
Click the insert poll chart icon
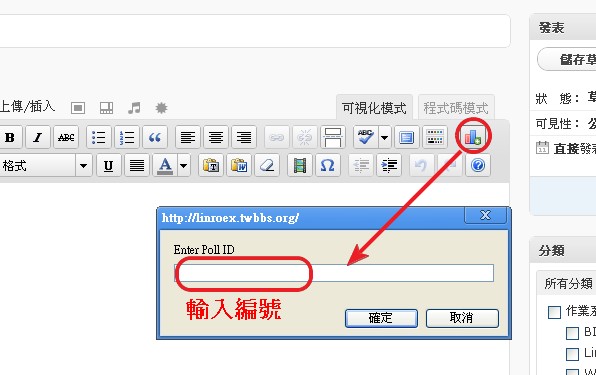point(473,137)
